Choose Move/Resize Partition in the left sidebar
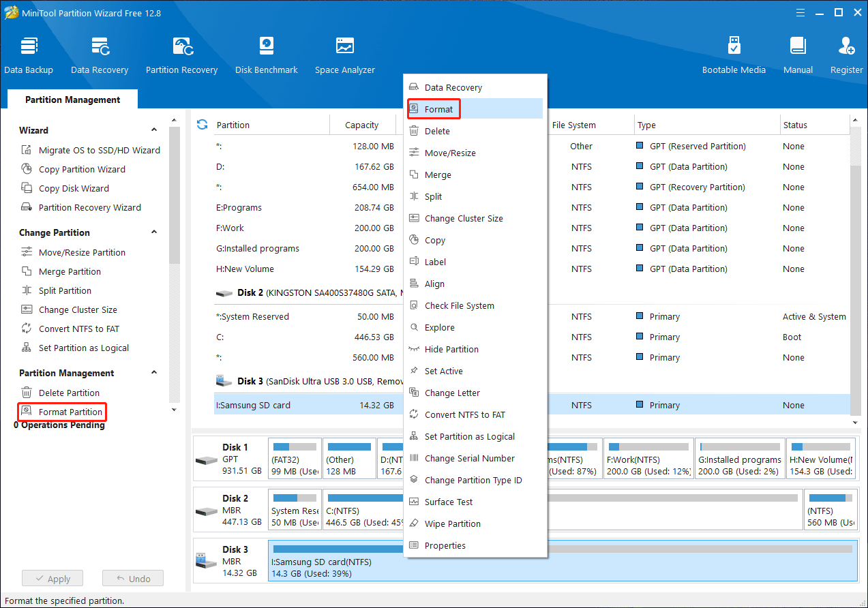 pos(73,252)
